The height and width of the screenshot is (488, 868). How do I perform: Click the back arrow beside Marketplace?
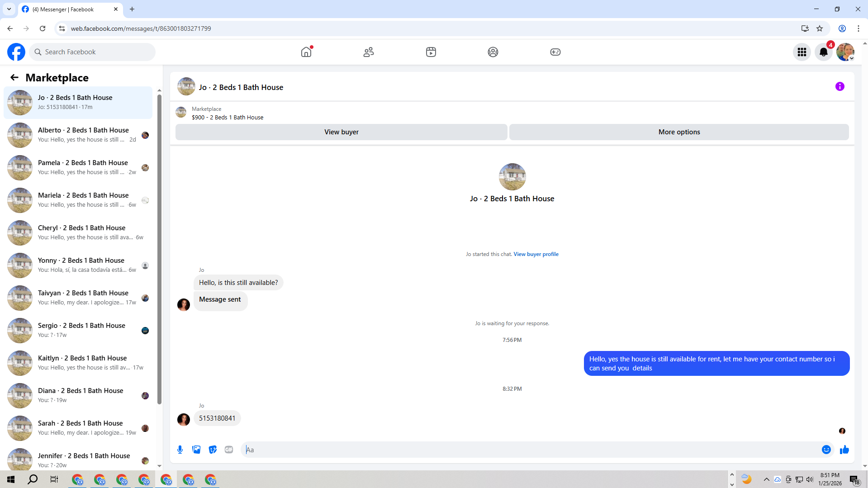point(14,78)
